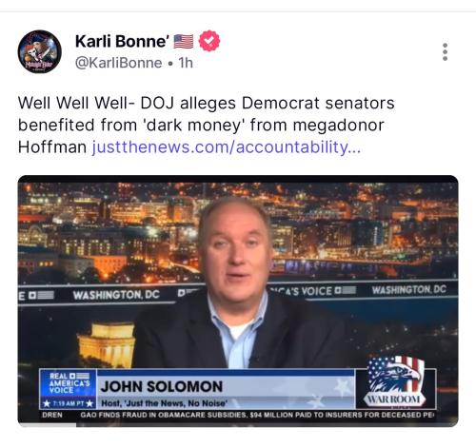Tap the JOHN SOLOMON name banner
The height and width of the screenshot is (448, 476).
click(x=162, y=386)
